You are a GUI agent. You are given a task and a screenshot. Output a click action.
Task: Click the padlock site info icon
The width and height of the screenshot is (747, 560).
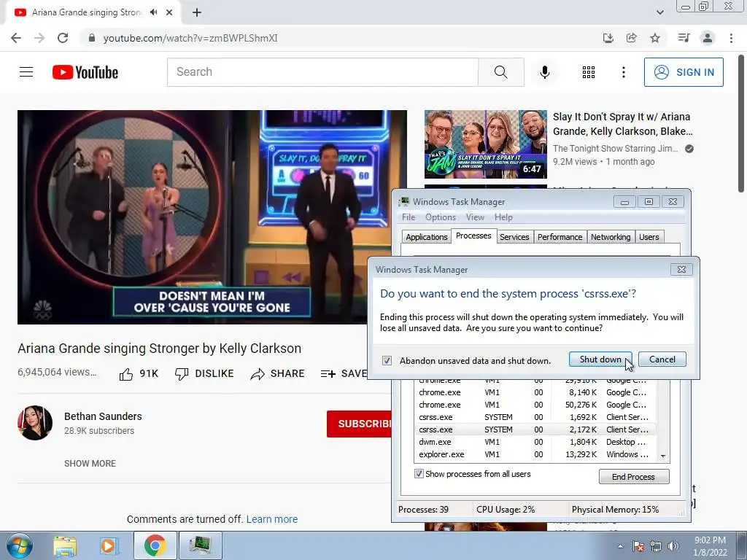92,38
